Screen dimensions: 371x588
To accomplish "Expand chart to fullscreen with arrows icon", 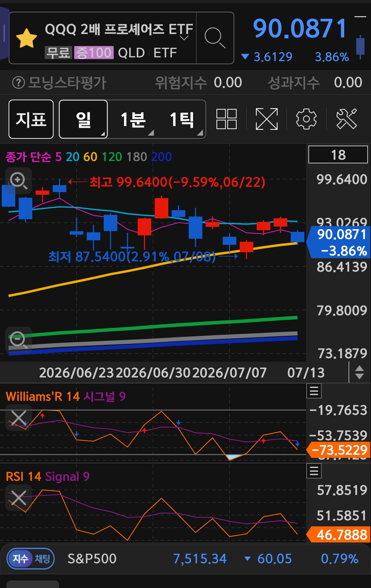I will tap(267, 119).
